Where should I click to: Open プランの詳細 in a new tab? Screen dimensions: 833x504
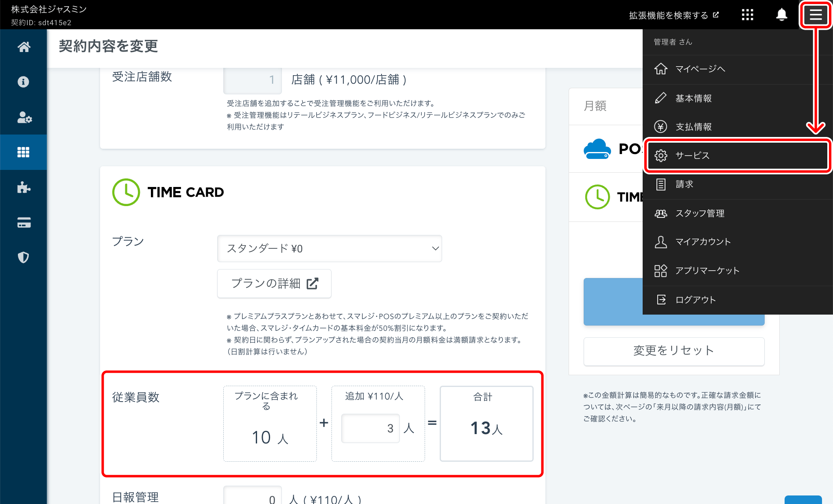click(274, 283)
